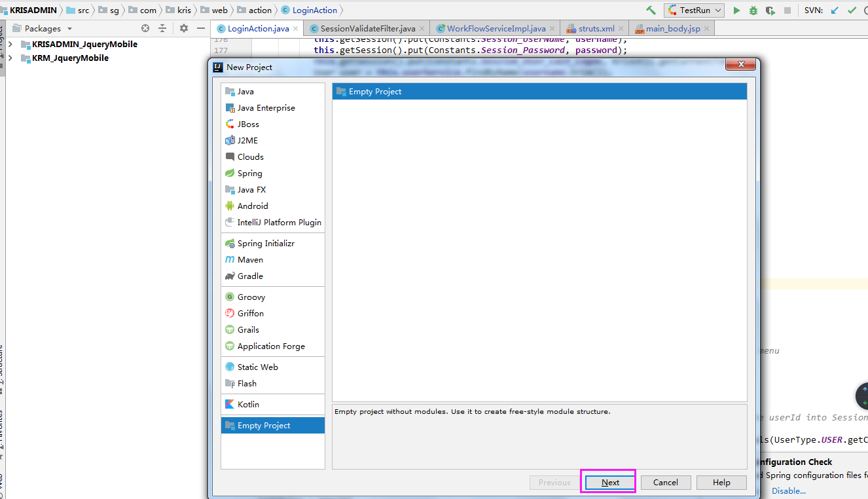Click the Maven icon in project list
This screenshot has height=499, width=868.
point(230,259)
